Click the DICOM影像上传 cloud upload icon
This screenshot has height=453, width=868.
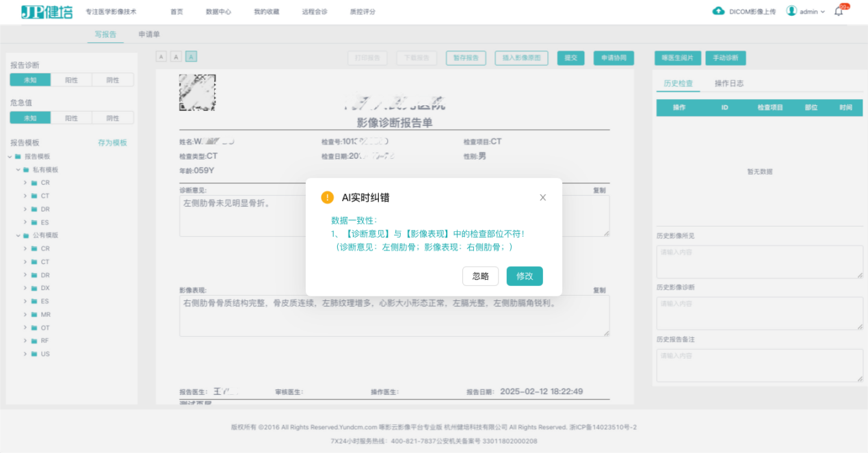tap(718, 11)
